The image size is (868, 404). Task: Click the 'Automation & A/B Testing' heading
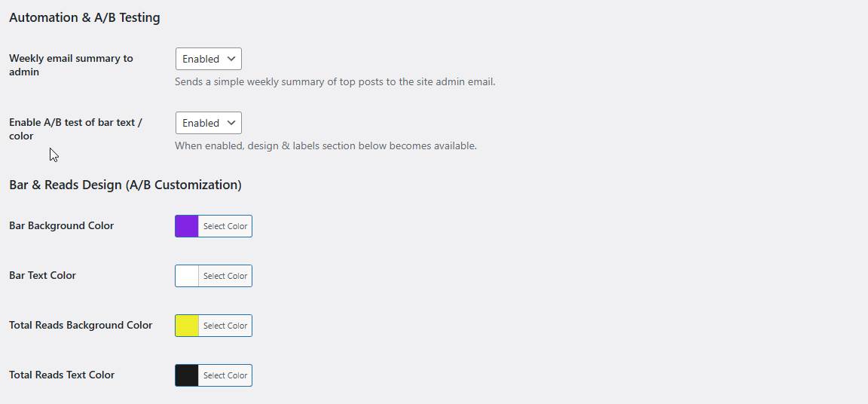84,17
